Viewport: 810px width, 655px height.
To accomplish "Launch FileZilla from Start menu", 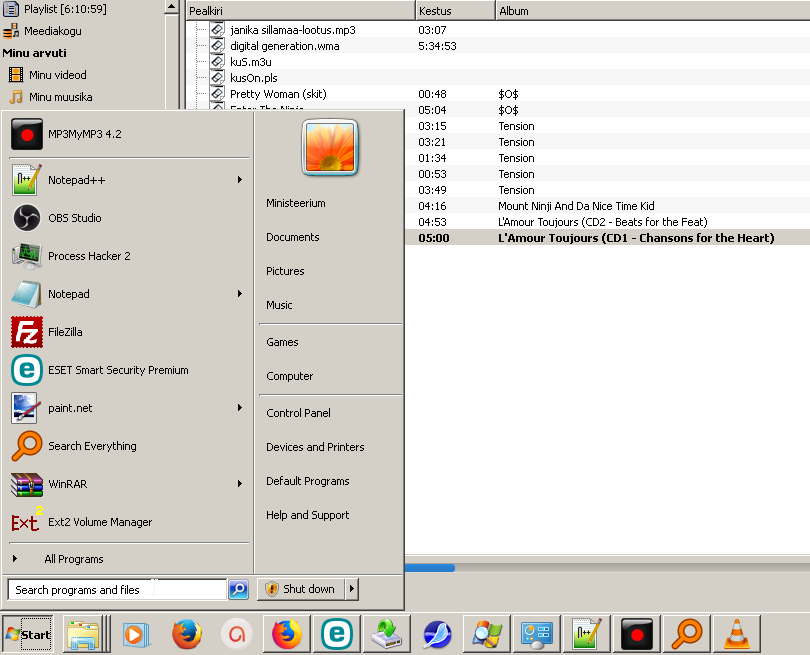I will click(x=129, y=332).
